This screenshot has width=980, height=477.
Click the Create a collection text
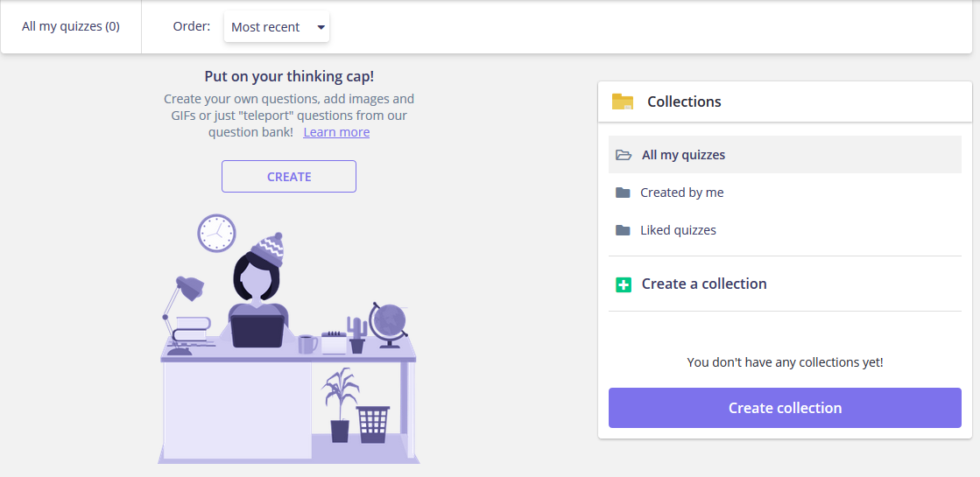pos(704,284)
